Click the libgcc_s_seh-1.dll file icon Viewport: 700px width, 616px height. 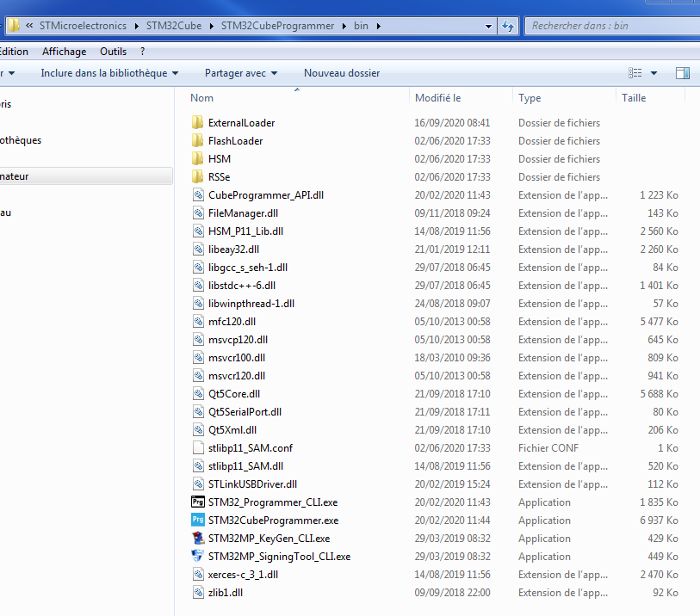click(x=198, y=268)
